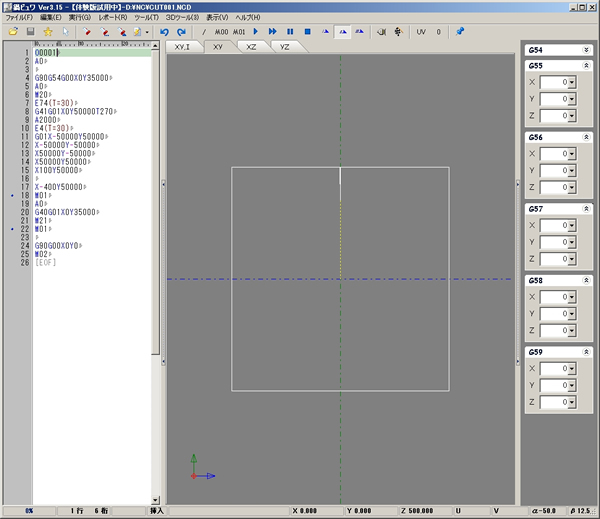Click the G58 Y value field
Viewport: 600px width, 519px height.
554,314
